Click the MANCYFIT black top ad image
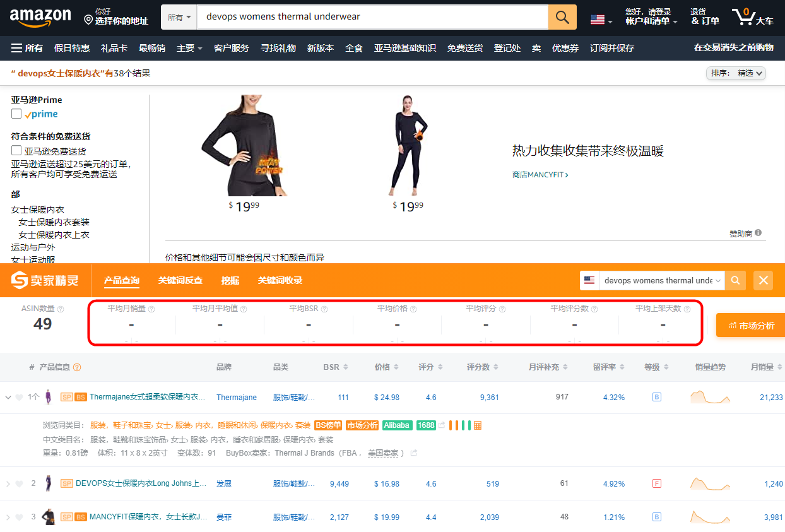Viewport: 785px width, 532px height. (x=244, y=146)
